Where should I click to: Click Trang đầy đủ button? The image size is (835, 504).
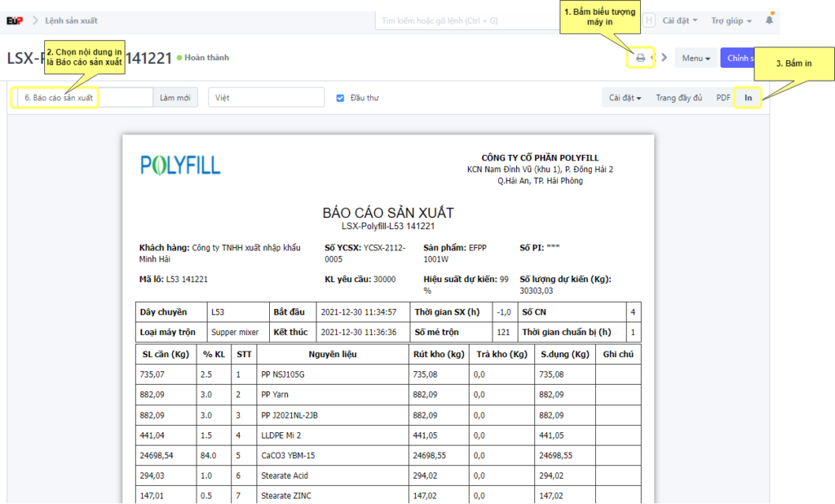[678, 98]
